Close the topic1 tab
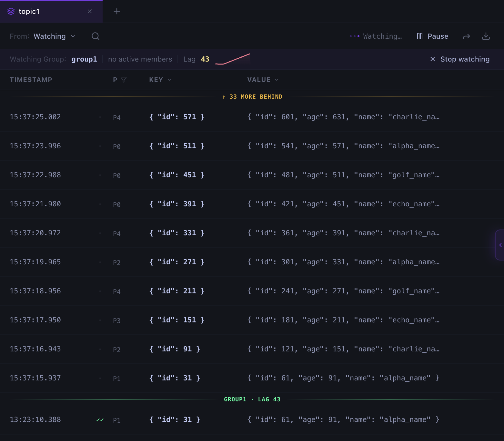504x441 pixels. tap(90, 11)
